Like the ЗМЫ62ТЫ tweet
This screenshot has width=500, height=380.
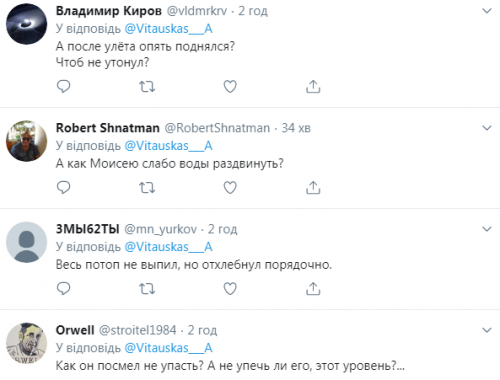click(x=230, y=289)
